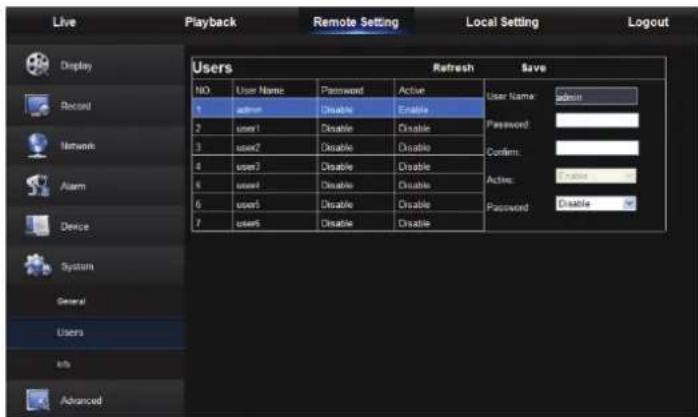The height and width of the screenshot is (417, 698).
Task: Click the NO column header
Action: coord(212,90)
